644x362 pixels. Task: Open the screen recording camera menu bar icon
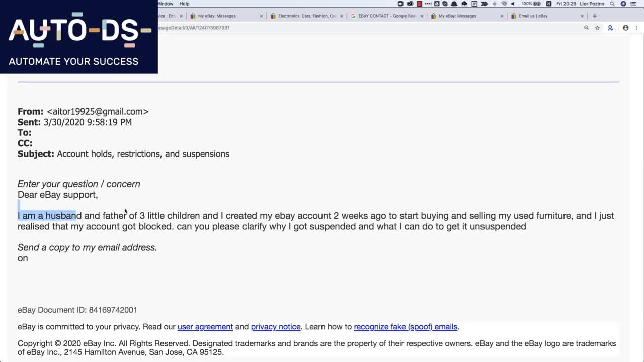(x=400, y=4)
